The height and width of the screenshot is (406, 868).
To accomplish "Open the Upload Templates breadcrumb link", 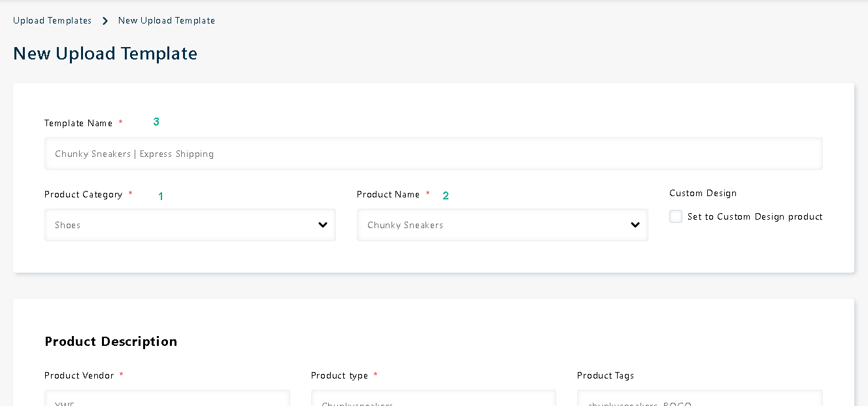I will [x=52, y=21].
